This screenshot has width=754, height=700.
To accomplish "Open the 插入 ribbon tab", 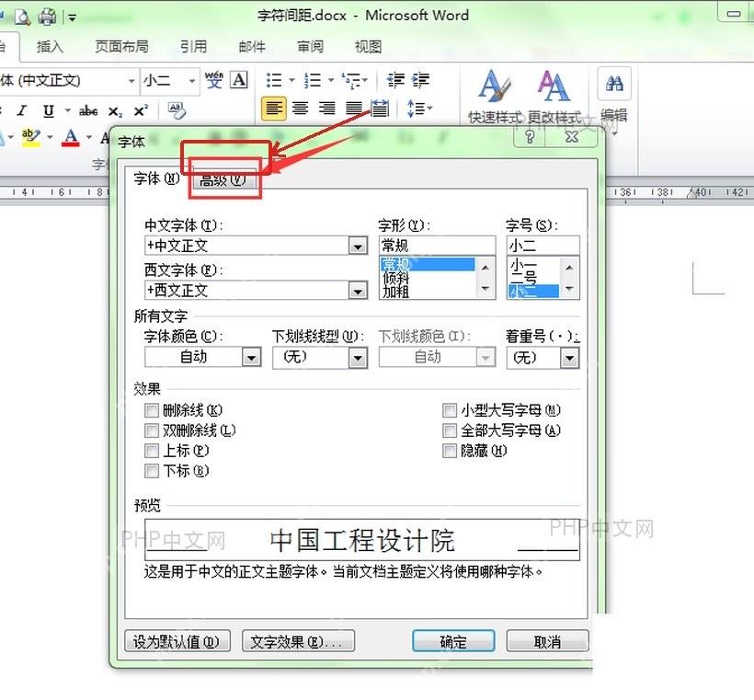I will tap(50, 47).
